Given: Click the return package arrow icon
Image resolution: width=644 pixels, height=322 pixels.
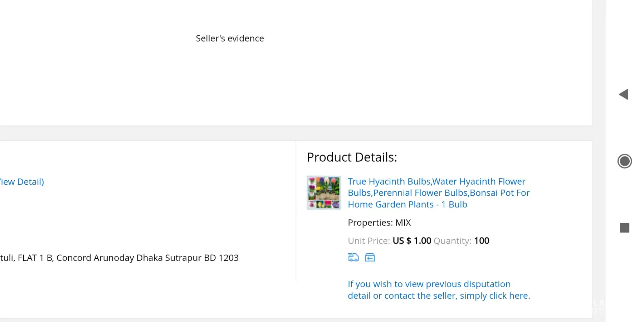Looking at the screenshot, I should pyautogui.click(x=370, y=257).
